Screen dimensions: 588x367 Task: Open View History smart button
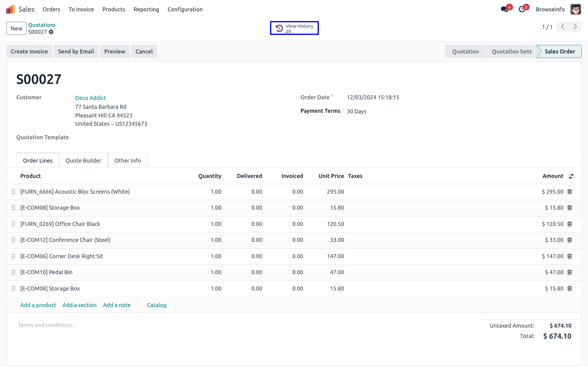point(294,28)
